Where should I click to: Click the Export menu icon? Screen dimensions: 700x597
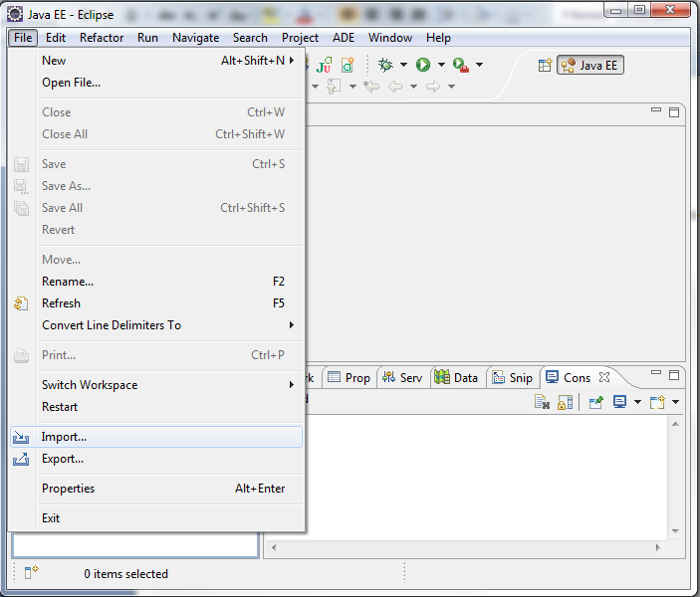pyautogui.click(x=21, y=459)
